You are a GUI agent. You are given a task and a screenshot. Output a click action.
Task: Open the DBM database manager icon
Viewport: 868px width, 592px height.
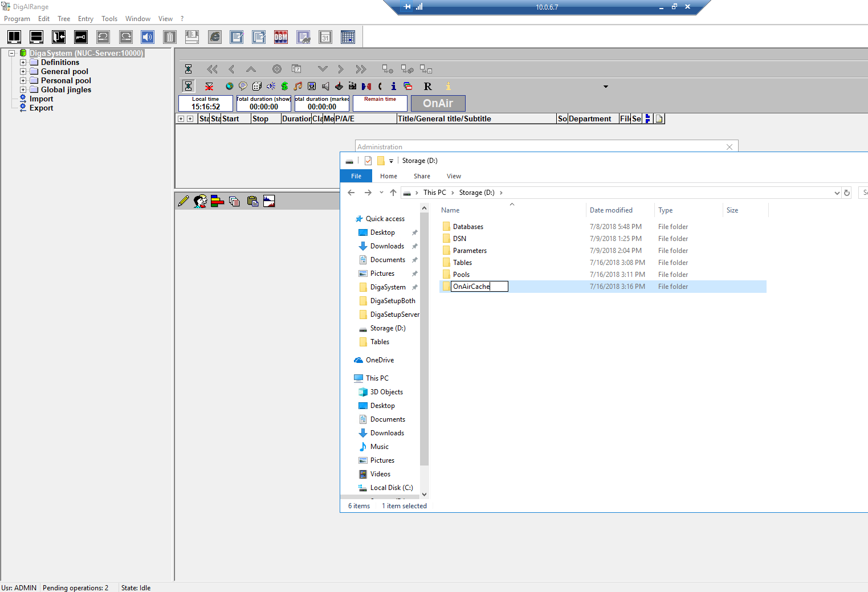coord(281,38)
